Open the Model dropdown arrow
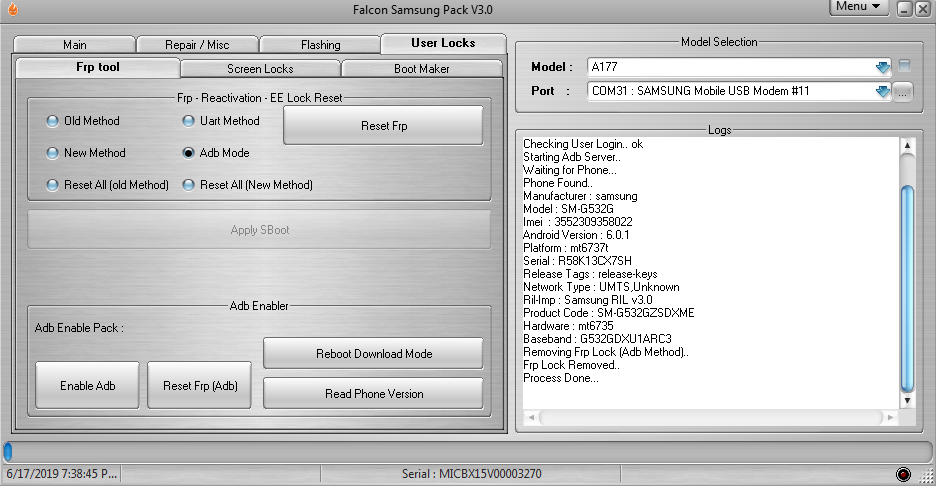The height and width of the screenshot is (486, 936). pos(882,67)
